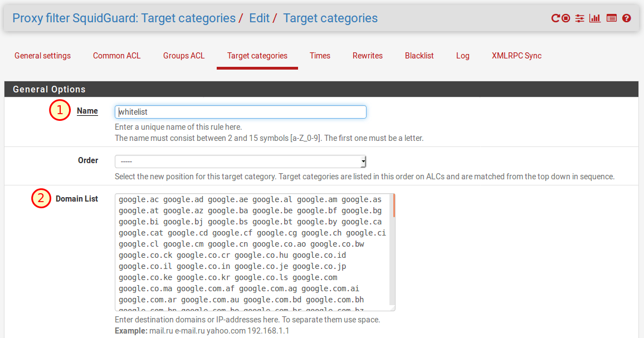
Task: Click the restart service icon
Action: pos(555,18)
